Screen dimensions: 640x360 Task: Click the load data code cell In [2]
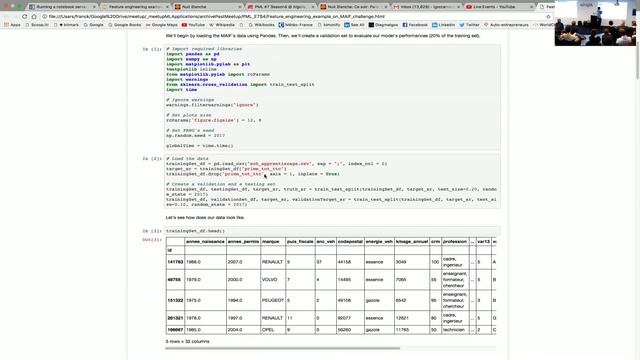(332, 182)
